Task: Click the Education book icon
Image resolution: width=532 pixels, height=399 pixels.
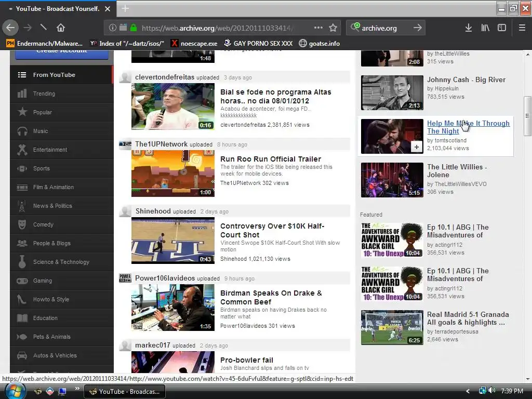Action: (x=22, y=318)
